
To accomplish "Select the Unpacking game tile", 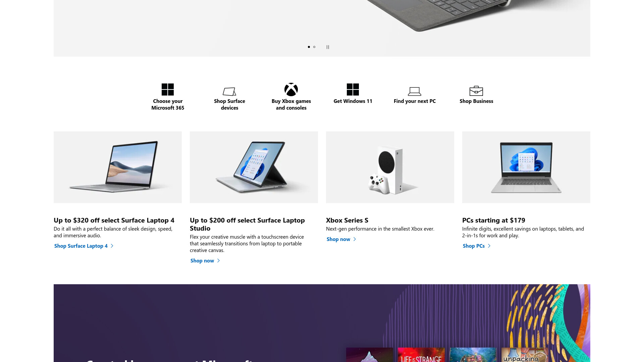I will 525,355.
